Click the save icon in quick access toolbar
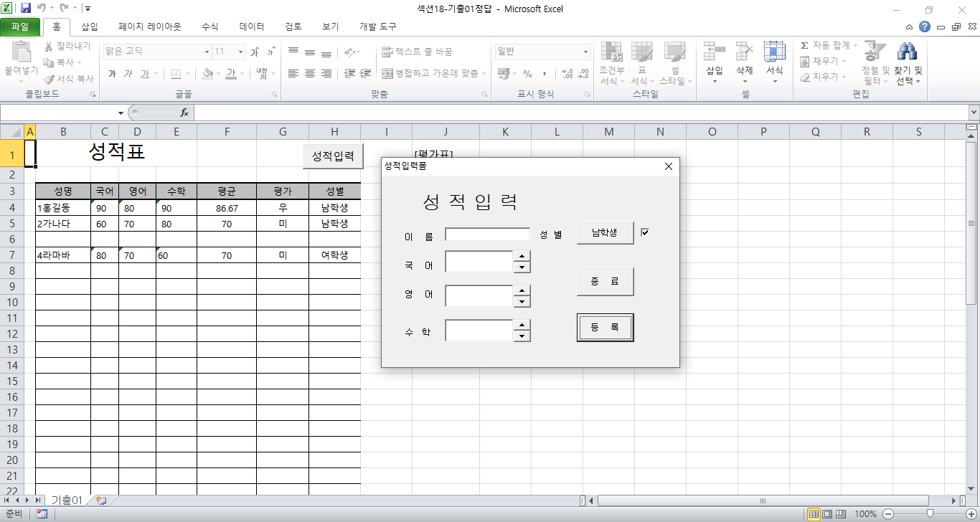Screen dimensions: 980x522 pos(27,9)
